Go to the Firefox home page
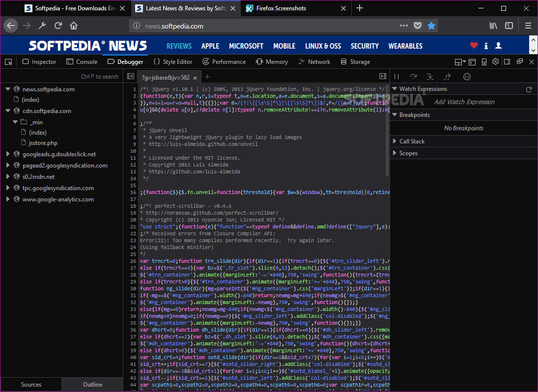This screenshot has width=538, height=392. [x=74, y=26]
